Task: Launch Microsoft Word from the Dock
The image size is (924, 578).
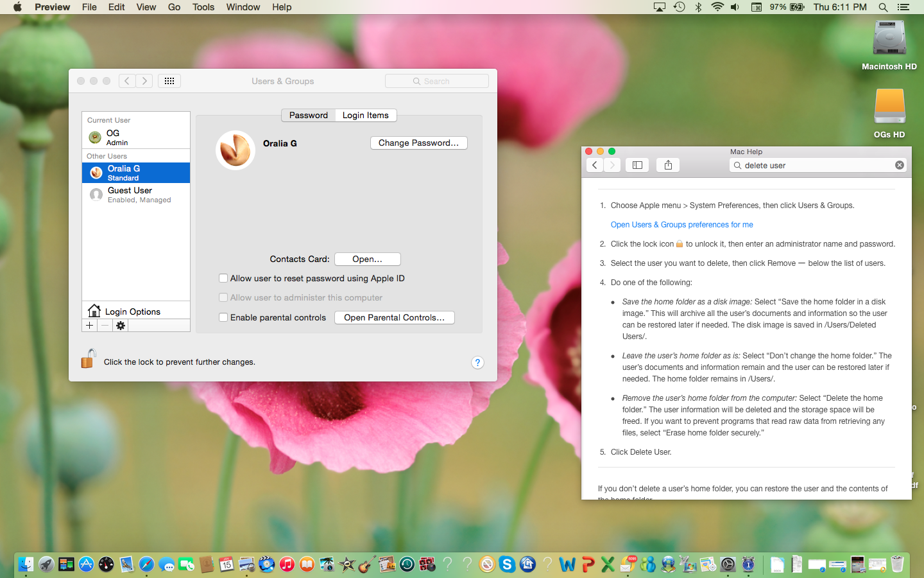Action: click(567, 565)
